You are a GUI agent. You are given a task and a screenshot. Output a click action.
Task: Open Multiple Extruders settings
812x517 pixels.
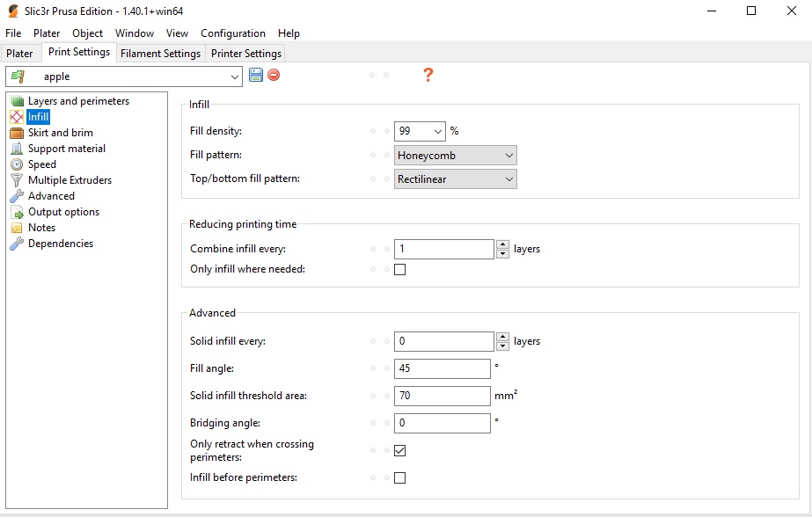(x=69, y=180)
